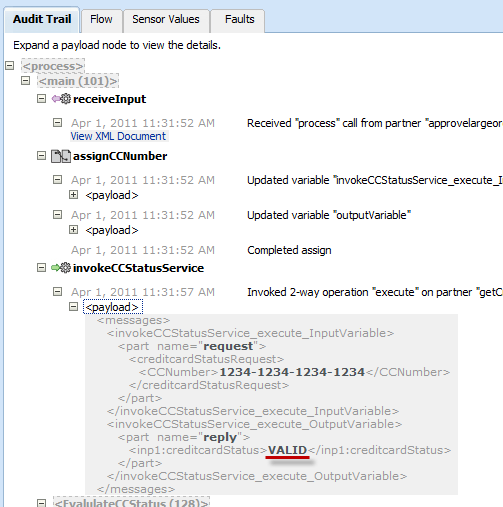Collapse the Updated variable outputVariable entry
The height and width of the screenshot is (507, 503).
[57, 215]
